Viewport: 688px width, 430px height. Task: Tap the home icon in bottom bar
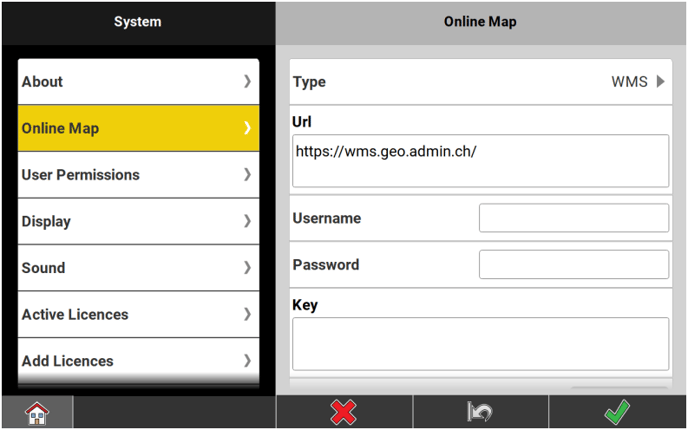[36, 412]
